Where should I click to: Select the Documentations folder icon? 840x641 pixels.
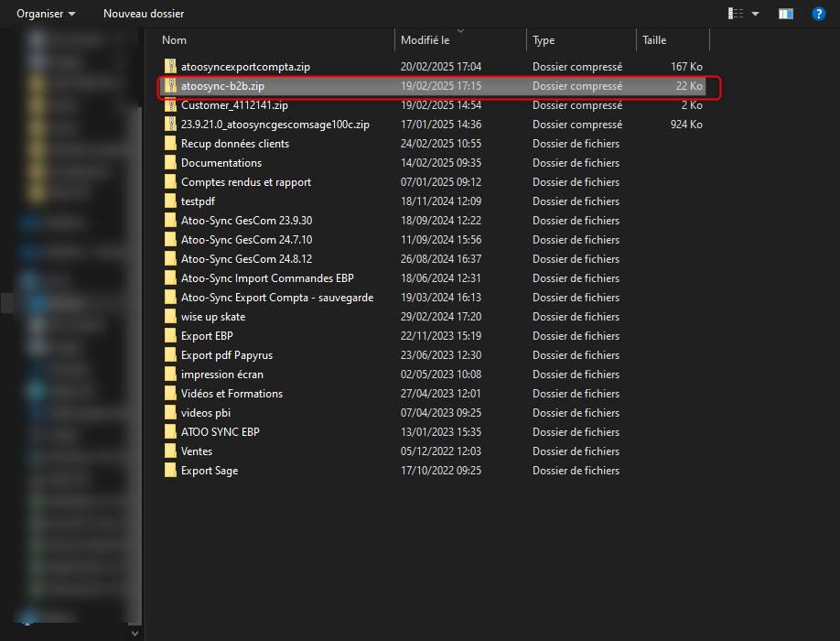(170, 163)
